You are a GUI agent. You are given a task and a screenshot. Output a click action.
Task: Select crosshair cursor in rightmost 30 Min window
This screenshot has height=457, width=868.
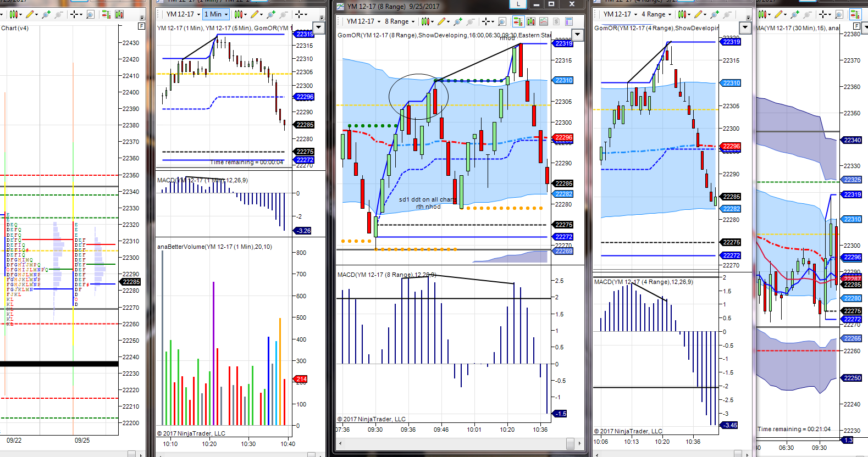point(825,14)
